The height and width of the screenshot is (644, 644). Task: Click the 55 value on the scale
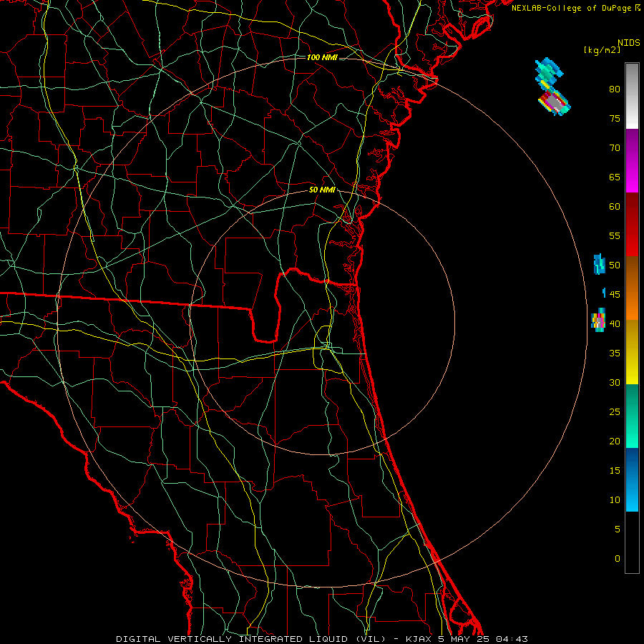click(615, 235)
